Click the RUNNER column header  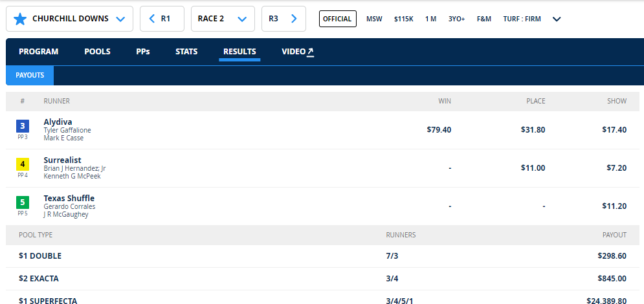tap(57, 101)
